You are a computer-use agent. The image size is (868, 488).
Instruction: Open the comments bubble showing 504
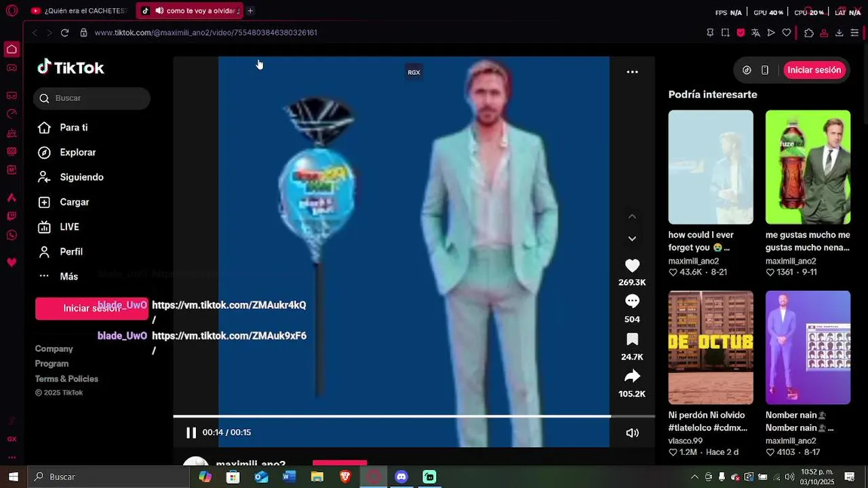[x=632, y=301]
